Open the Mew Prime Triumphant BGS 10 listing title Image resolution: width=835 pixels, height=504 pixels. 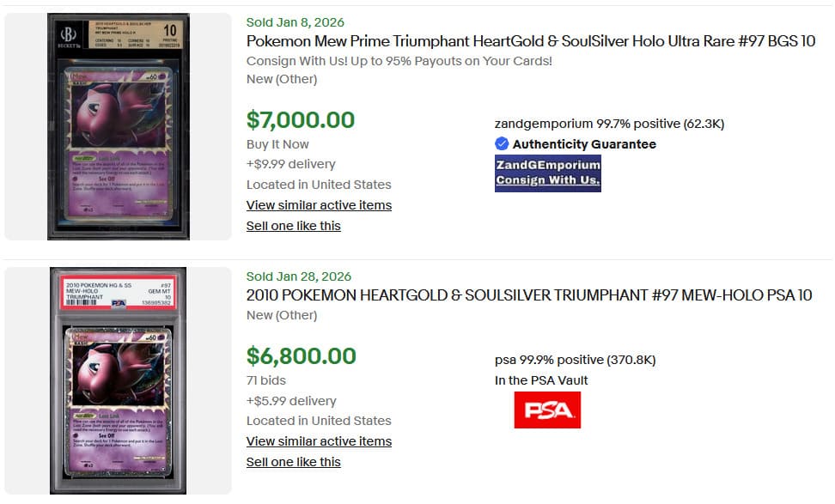[x=530, y=41]
